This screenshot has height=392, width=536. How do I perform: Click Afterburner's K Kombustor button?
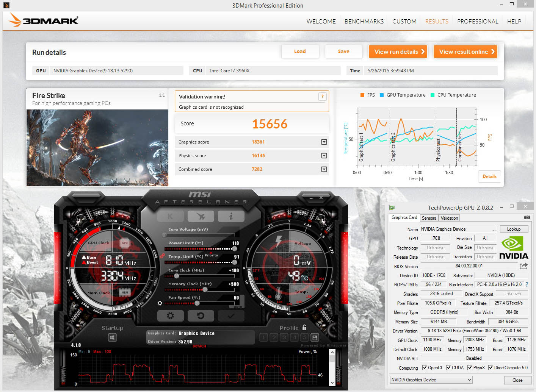pyautogui.click(x=170, y=216)
